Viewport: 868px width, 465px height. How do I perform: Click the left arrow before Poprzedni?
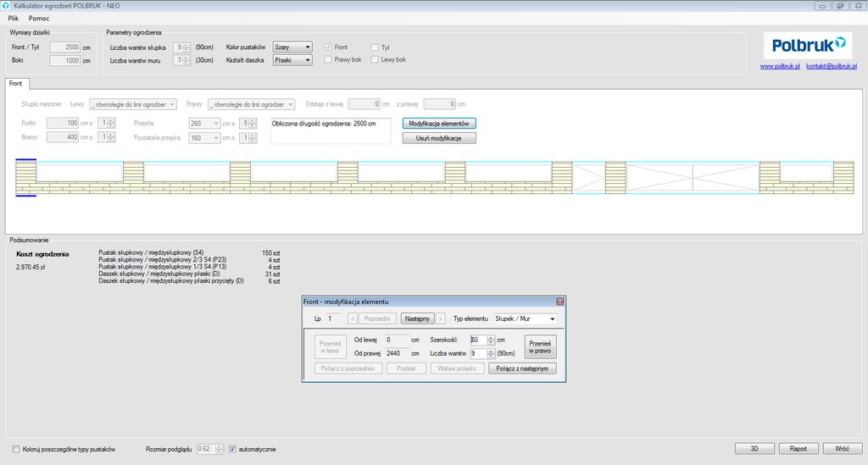point(352,318)
